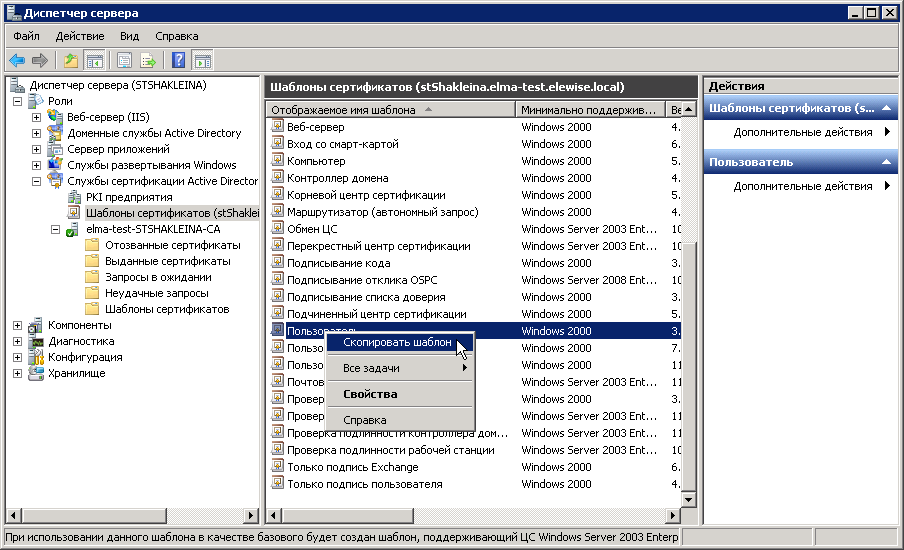This screenshot has height=550, width=904.
Task: Click the elma-test-STSHAKLEINA-CA authority icon
Action: (73, 229)
